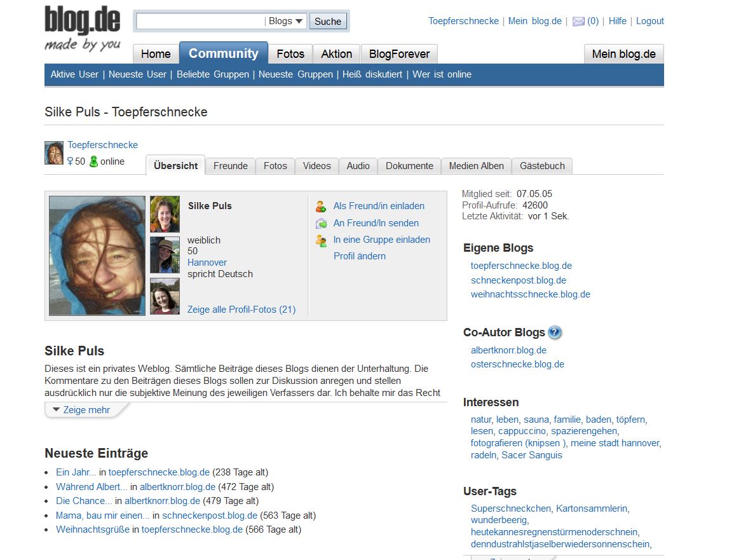The height and width of the screenshot is (560, 734).
Task: Open the 'Weihnachtsgrüße' blog entry
Action: pyautogui.click(x=93, y=529)
